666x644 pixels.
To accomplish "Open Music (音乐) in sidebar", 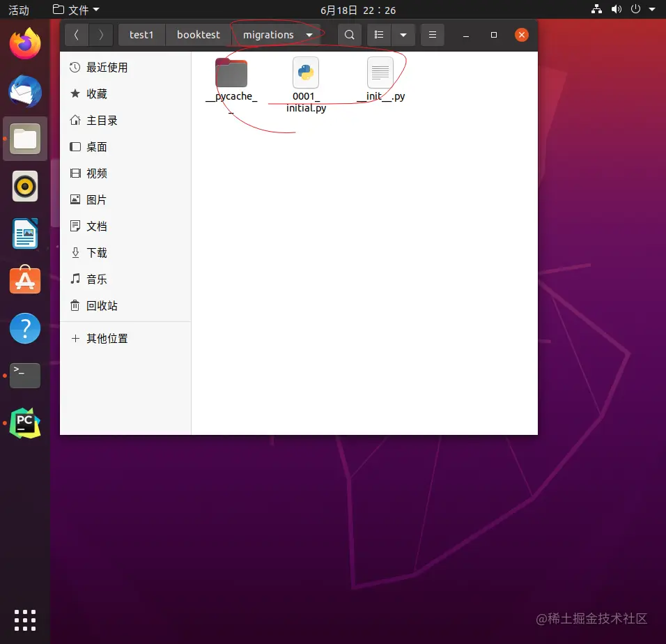I will pyautogui.click(x=125, y=279).
